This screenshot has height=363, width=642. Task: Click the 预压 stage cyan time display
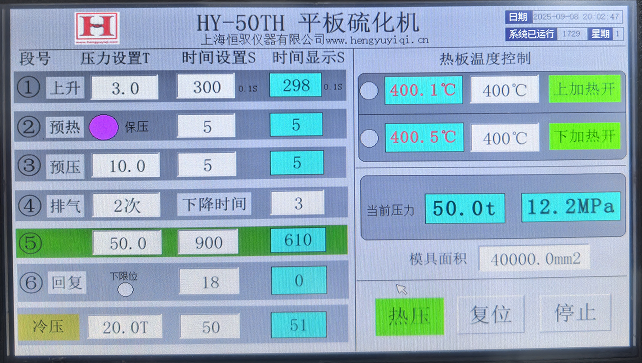click(x=297, y=163)
